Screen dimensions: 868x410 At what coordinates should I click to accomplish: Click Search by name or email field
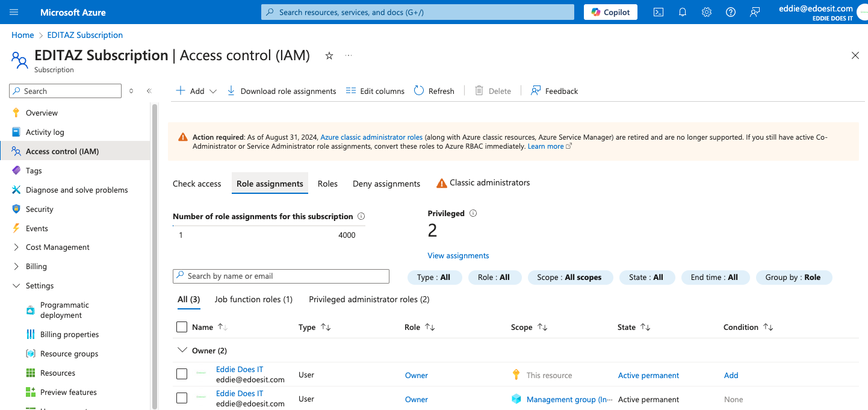281,276
